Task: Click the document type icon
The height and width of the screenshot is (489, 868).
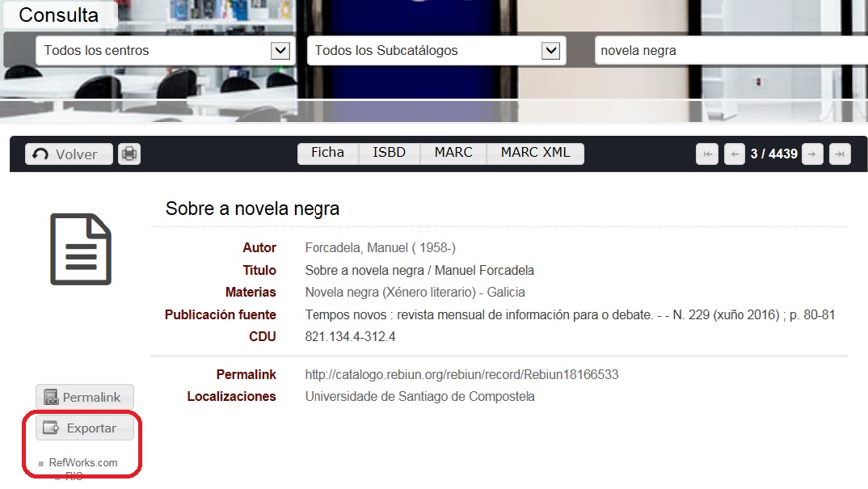Action: click(x=81, y=249)
